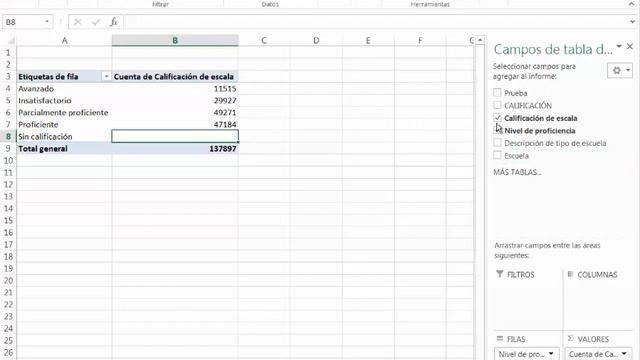This screenshot has width=640, height=360.
Task: Select the Insatisfactorio row label
Action: (x=64, y=100)
